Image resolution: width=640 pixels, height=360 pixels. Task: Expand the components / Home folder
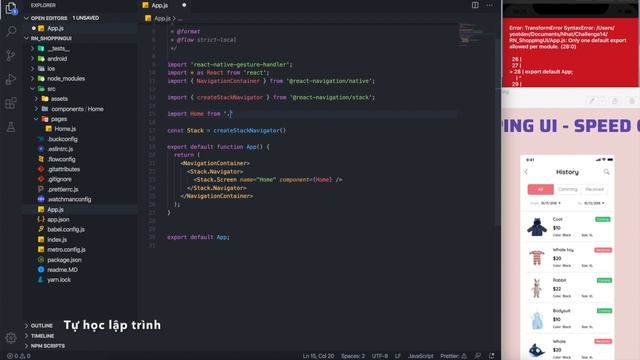point(36,109)
